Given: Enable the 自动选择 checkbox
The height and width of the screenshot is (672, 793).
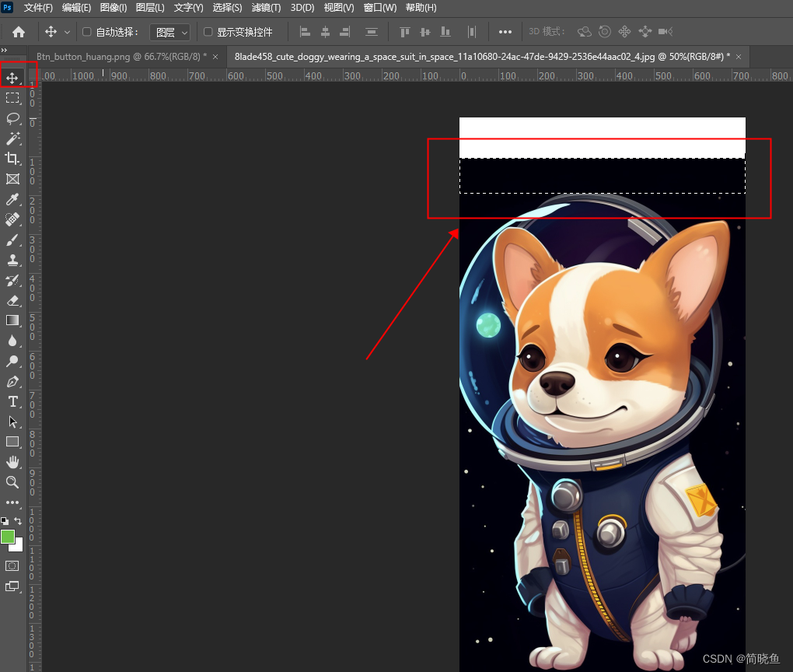Looking at the screenshot, I should [x=86, y=32].
